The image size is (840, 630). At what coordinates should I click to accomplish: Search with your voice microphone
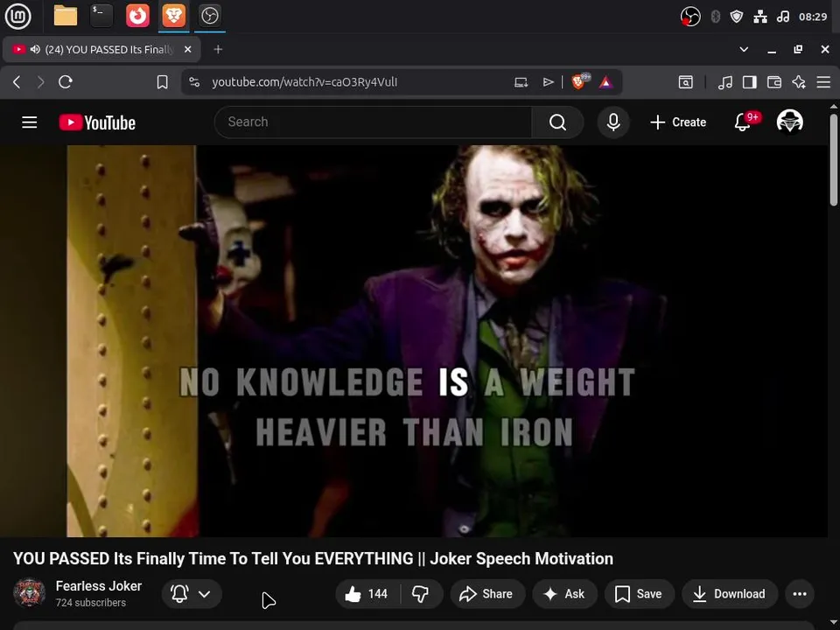click(x=613, y=122)
